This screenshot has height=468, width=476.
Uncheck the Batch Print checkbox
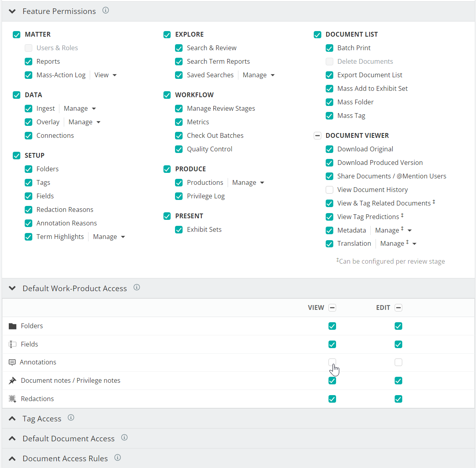(x=329, y=48)
